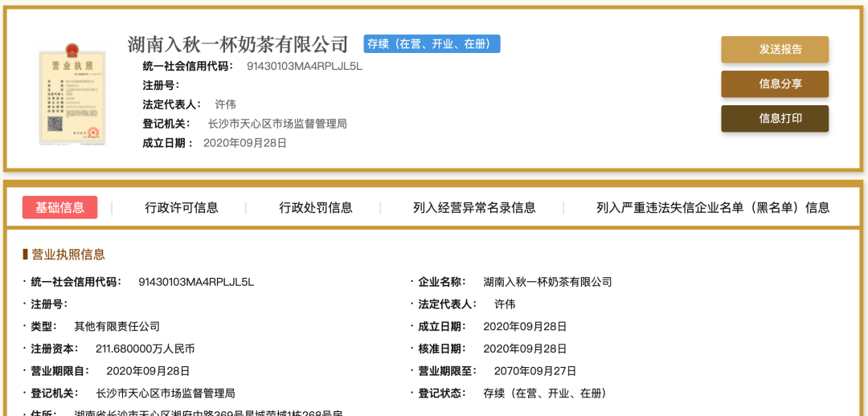Click the company title 湖南入秋一杯奶茶有限公司

tap(238, 44)
